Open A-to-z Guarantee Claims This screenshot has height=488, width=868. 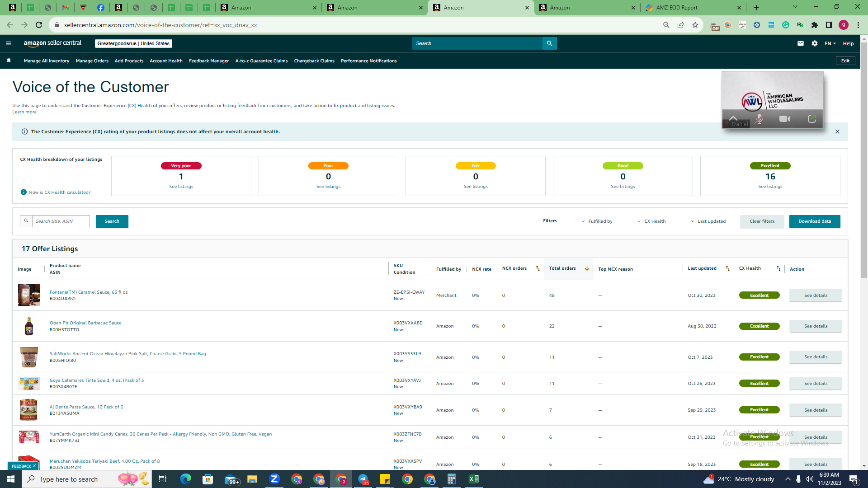[261, 61]
